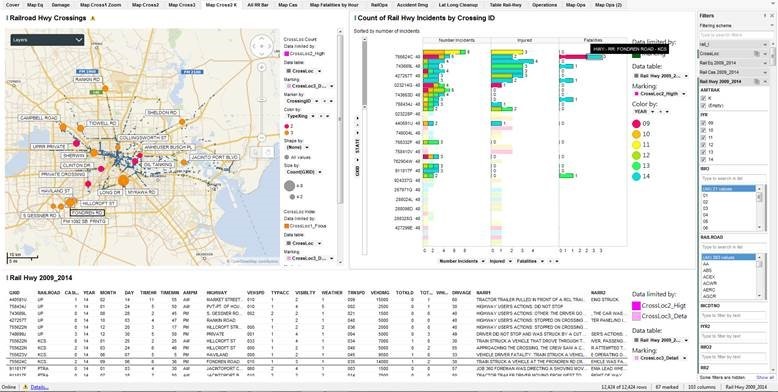
Task: Switch to the Cover tab
Action: (12, 4)
